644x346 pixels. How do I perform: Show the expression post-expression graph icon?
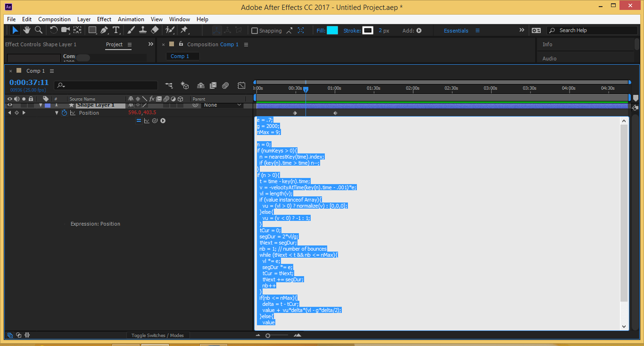(147, 121)
